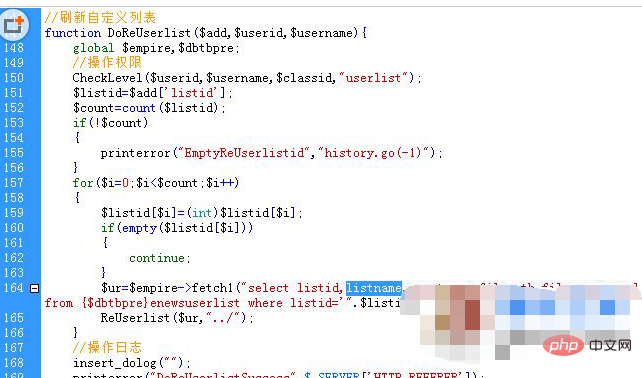The width and height of the screenshot is (642, 378).
Task: Click the $dbtbpre variable on line 148
Action: [x=206, y=48]
